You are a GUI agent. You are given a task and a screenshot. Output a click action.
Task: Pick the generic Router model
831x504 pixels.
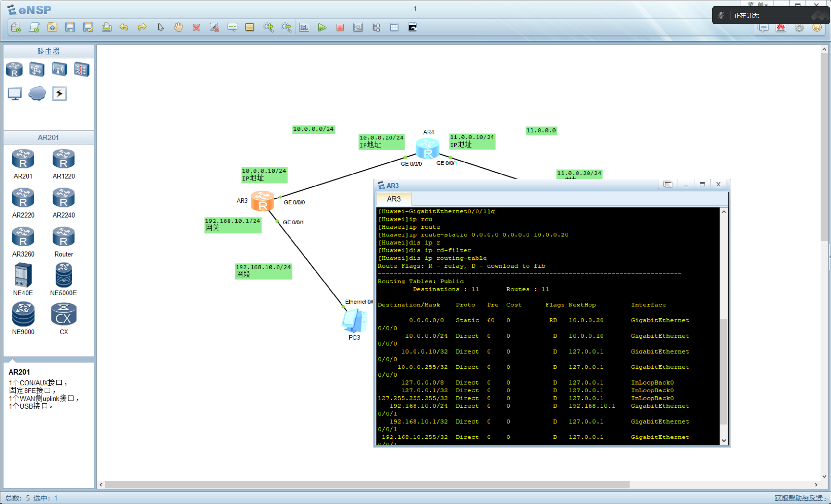coord(63,242)
